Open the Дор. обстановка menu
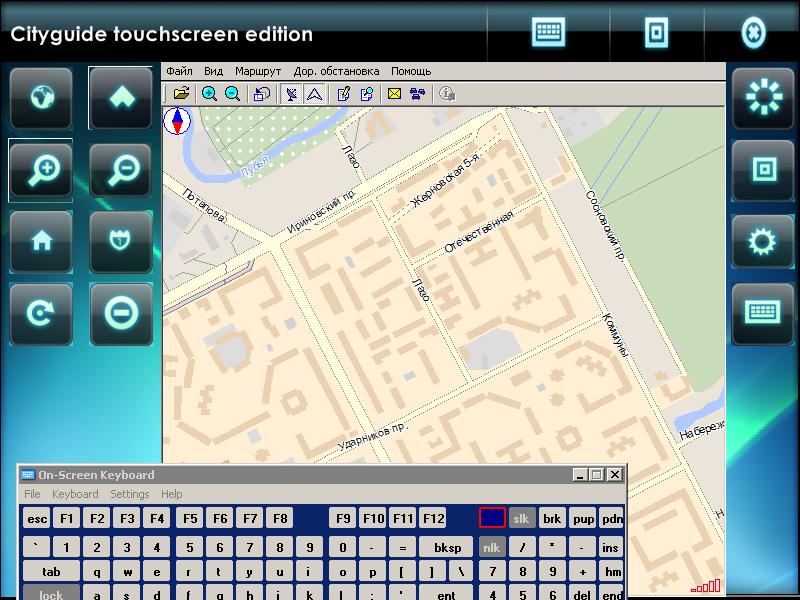The image size is (800, 600). [336, 71]
